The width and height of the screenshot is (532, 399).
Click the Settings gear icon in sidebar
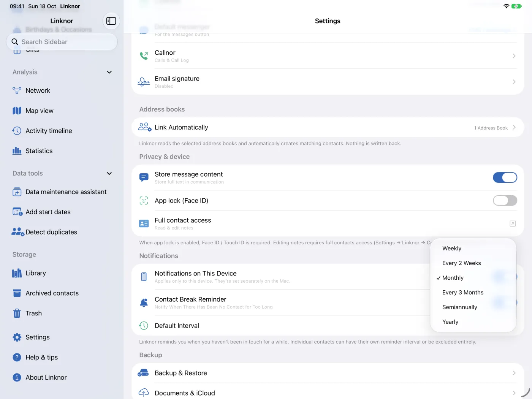[17, 337]
